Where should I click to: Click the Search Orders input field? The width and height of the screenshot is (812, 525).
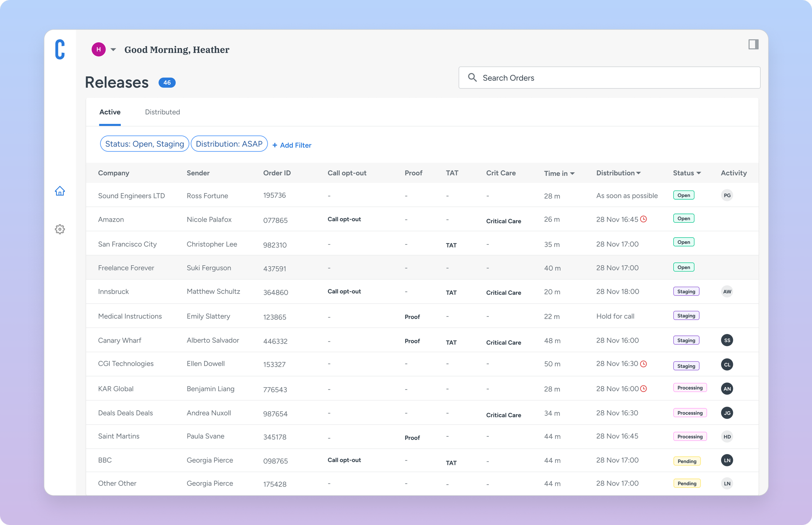click(x=609, y=78)
